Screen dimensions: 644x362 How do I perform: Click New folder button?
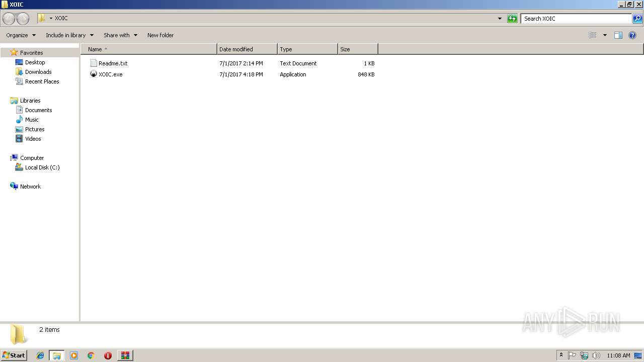point(160,35)
